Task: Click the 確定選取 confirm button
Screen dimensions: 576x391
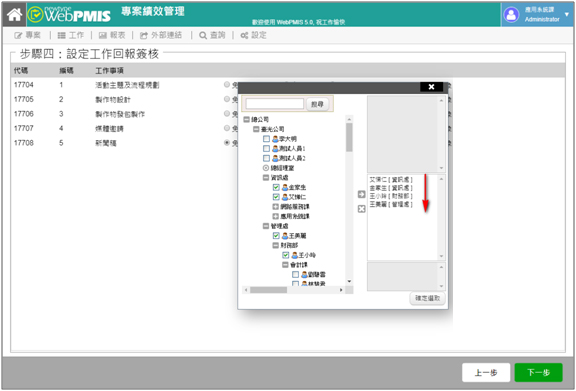Action: tap(428, 298)
